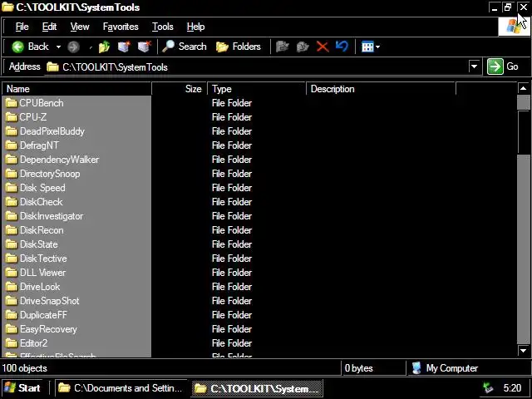Open the File menu
This screenshot has height=399, width=532.
pos(22,27)
